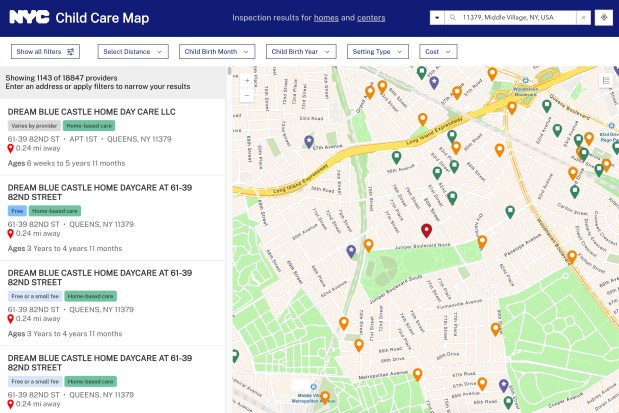Click the purple star pin near 57th Avenue
Viewport: 619px width, 413px height.
[309, 141]
